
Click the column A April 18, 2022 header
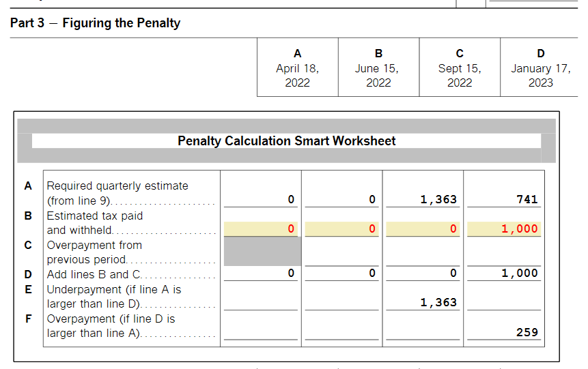tap(297, 68)
